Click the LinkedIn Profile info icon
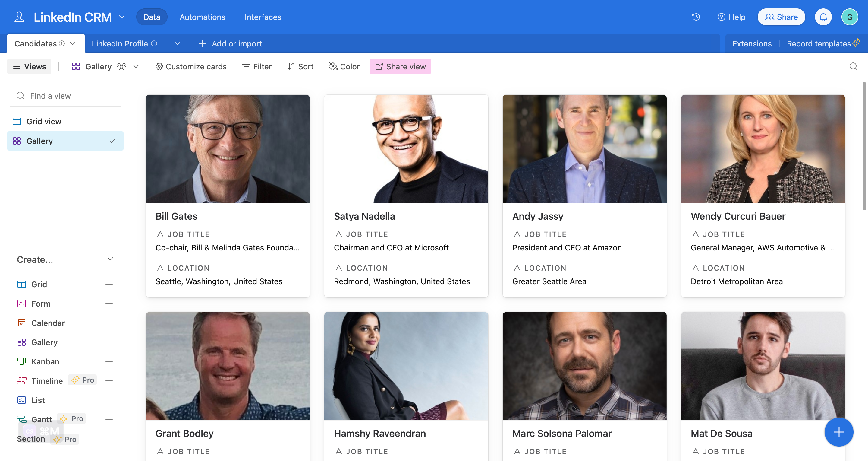Screen dimensions: 868x461 154,43
